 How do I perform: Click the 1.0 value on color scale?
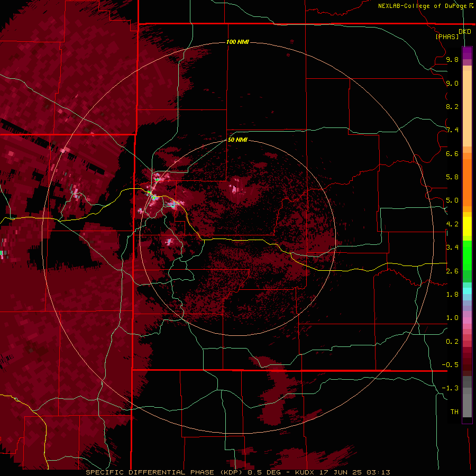point(452,318)
